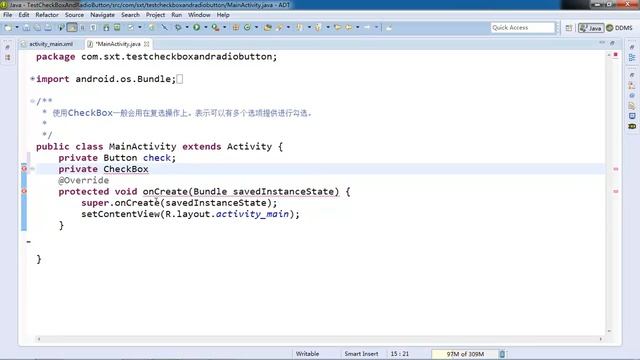Expand the New Java Class dropdown arrow
The height and width of the screenshot is (360, 640).
coord(256,28)
